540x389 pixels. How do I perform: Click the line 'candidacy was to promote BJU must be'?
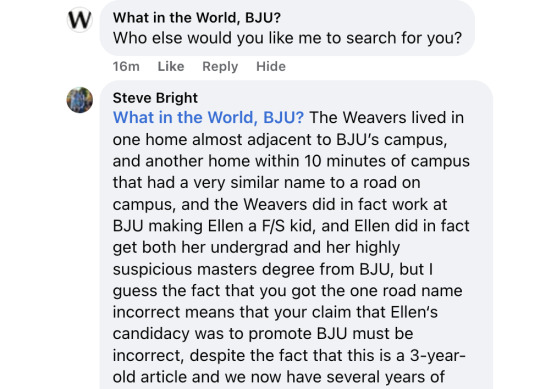pyautogui.click(x=263, y=334)
